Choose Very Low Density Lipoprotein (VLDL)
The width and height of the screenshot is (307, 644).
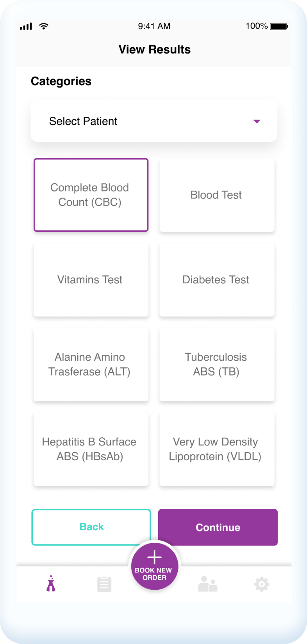click(217, 449)
